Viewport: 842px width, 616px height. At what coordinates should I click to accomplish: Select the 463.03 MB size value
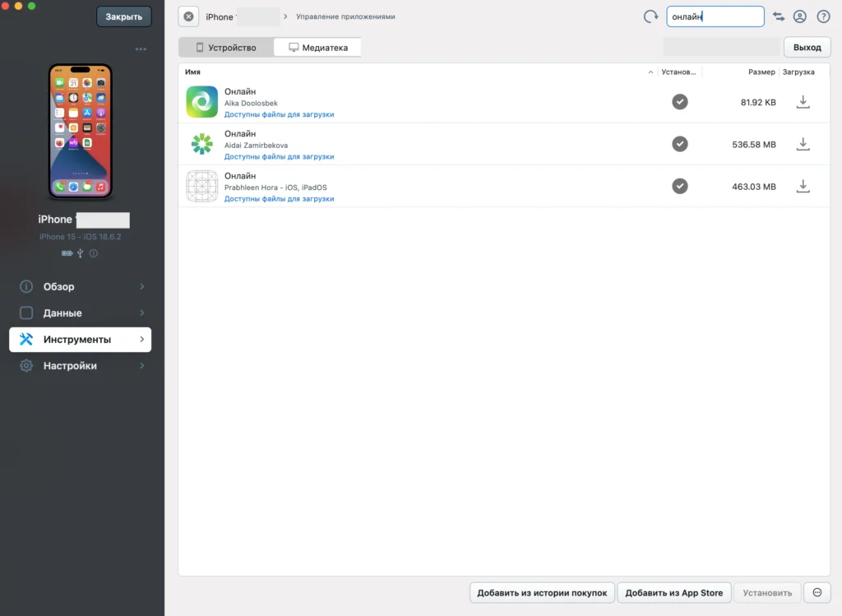(753, 187)
